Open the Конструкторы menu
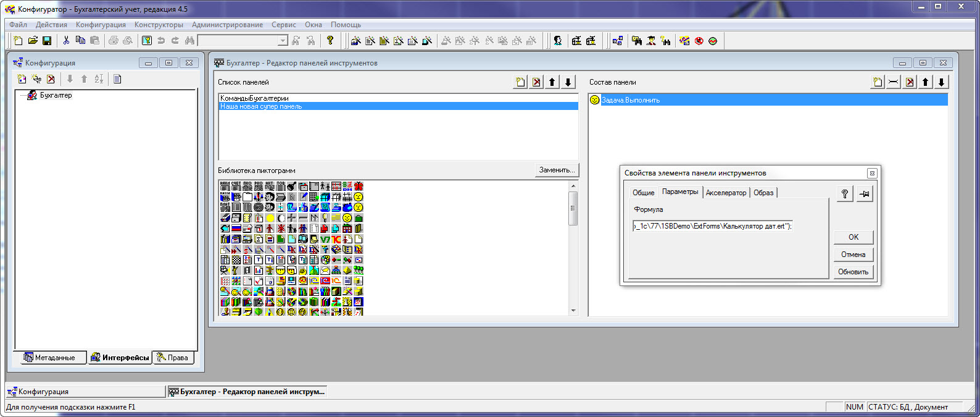Viewport: 980px width, 417px height. 159,25
